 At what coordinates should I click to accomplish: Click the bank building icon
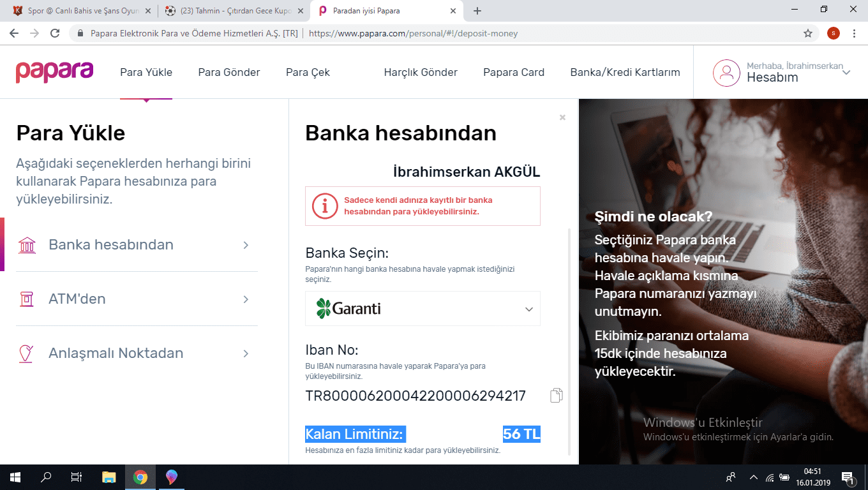(x=27, y=245)
